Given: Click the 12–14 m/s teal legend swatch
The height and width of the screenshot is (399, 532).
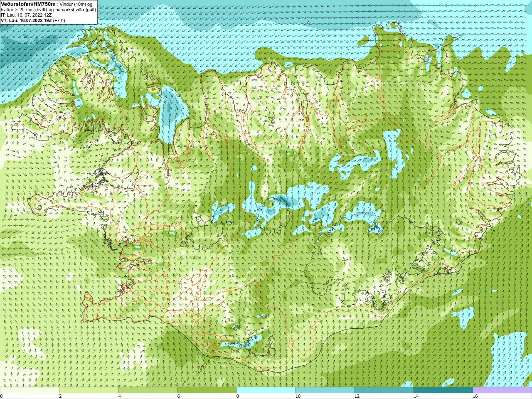Looking at the screenshot, I should 384,390.
